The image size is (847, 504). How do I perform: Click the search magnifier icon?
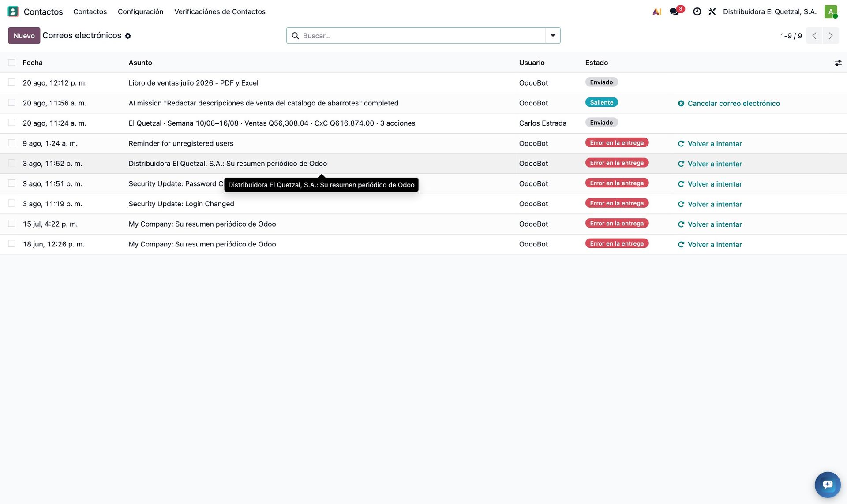coord(295,36)
